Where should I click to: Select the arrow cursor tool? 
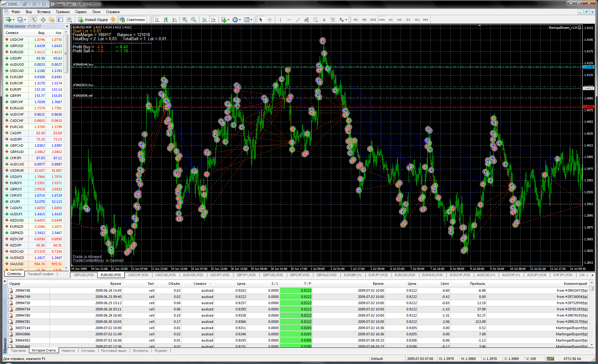[x=261, y=20]
